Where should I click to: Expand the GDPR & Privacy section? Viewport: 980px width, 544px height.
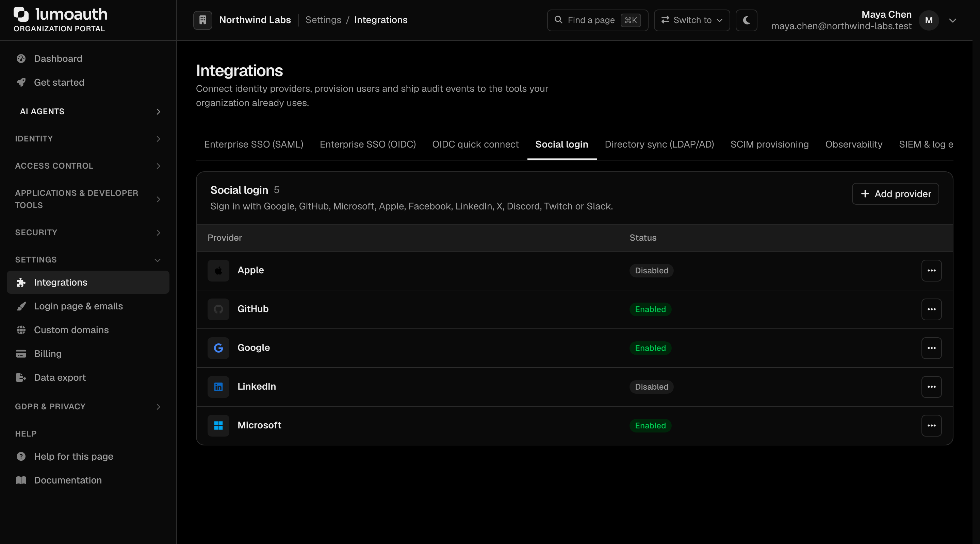tap(88, 406)
